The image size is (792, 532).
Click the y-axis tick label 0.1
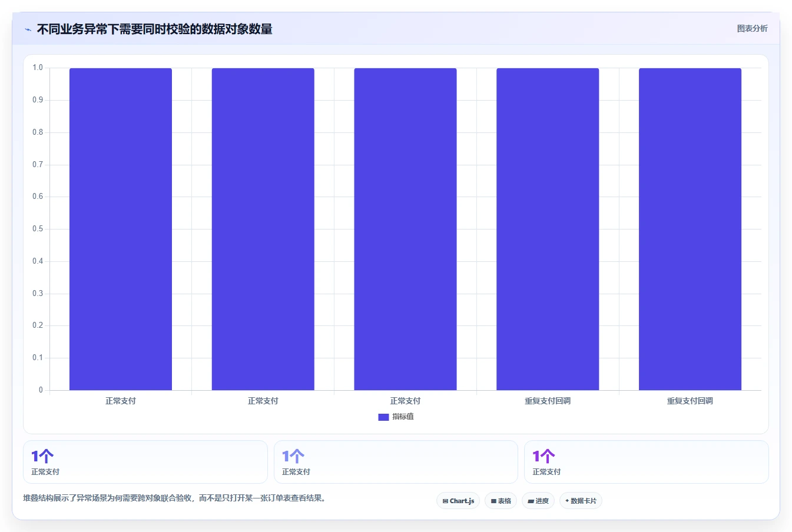point(38,358)
